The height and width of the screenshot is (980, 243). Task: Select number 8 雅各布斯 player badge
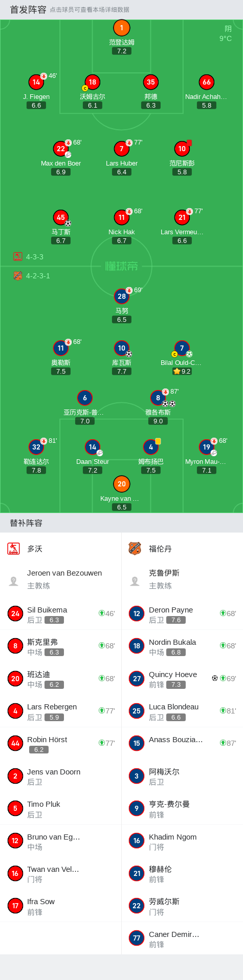coord(158,398)
